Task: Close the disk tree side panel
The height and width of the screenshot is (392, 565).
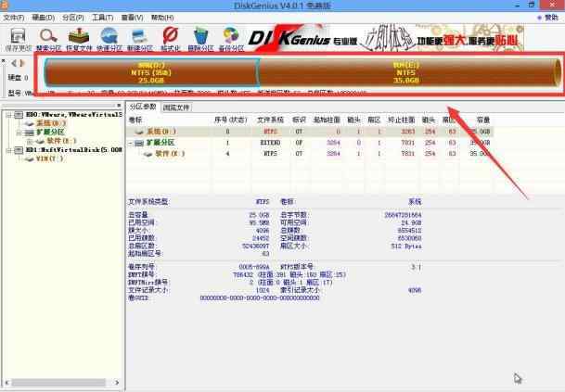Action: 119,105
